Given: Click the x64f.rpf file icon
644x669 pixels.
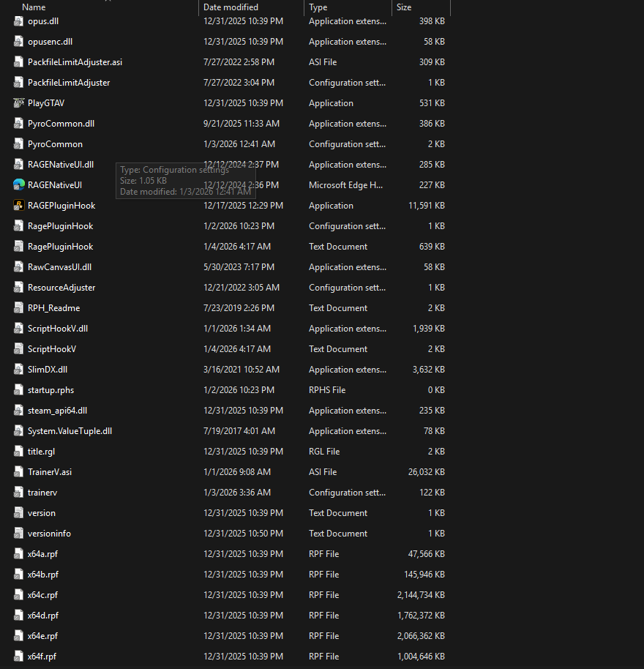Looking at the screenshot, I should (18, 656).
